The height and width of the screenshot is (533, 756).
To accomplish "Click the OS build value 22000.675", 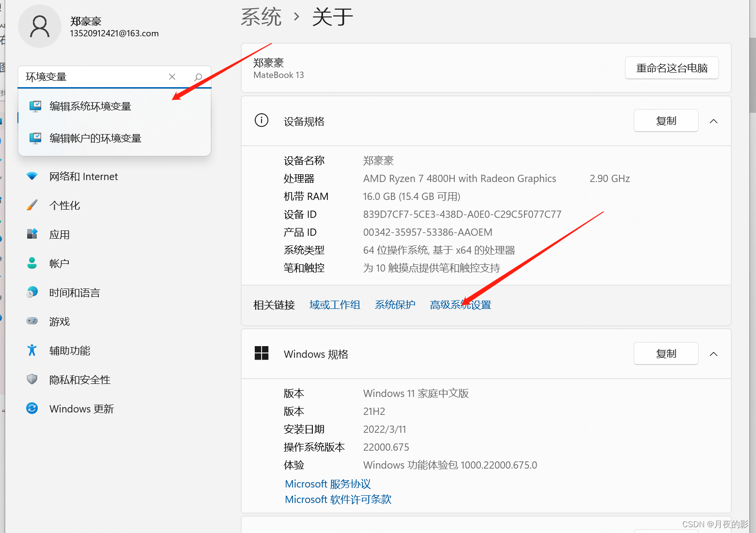I will tap(386, 447).
